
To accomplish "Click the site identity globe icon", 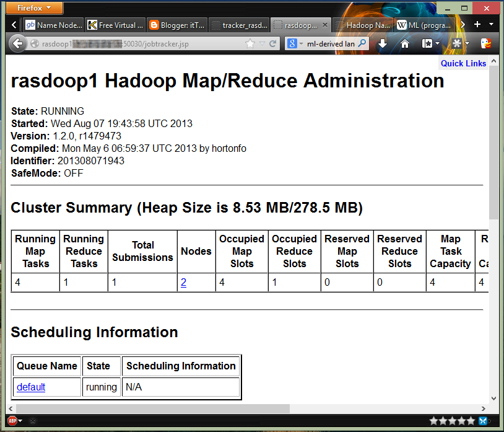I will tap(35, 44).
